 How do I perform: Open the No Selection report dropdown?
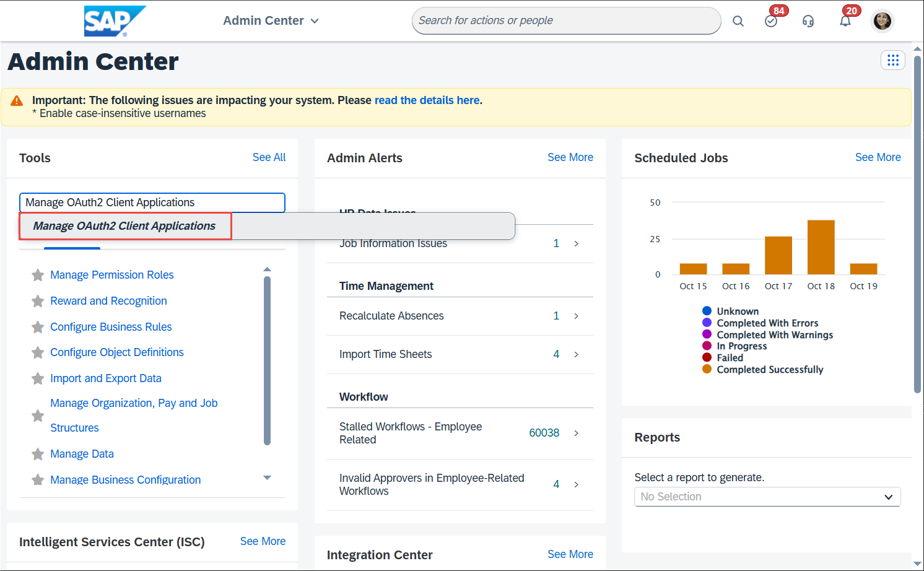pyautogui.click(x=767, y=497)
